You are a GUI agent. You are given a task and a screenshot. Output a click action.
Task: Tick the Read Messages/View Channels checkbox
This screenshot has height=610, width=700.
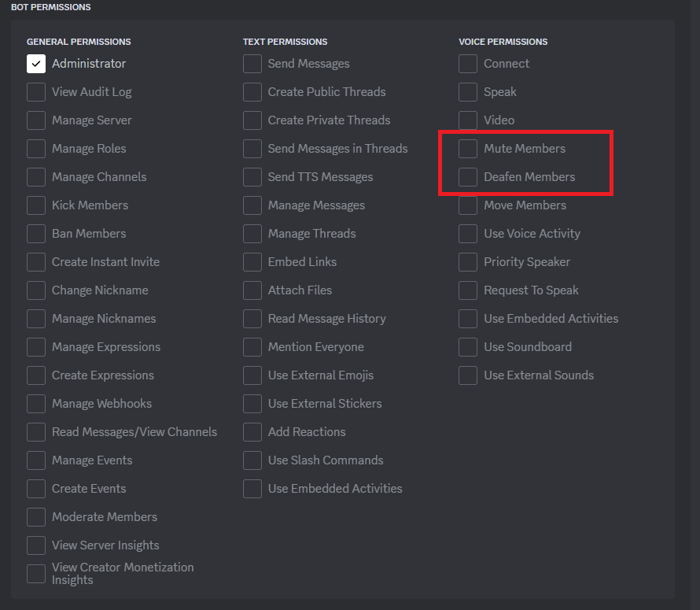(x=36, y=432)
